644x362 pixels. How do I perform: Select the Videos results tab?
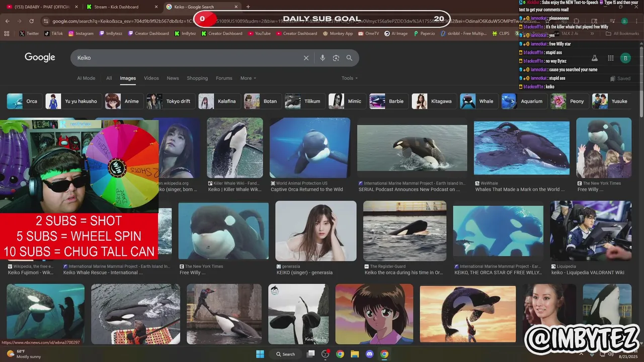(151, 78)
